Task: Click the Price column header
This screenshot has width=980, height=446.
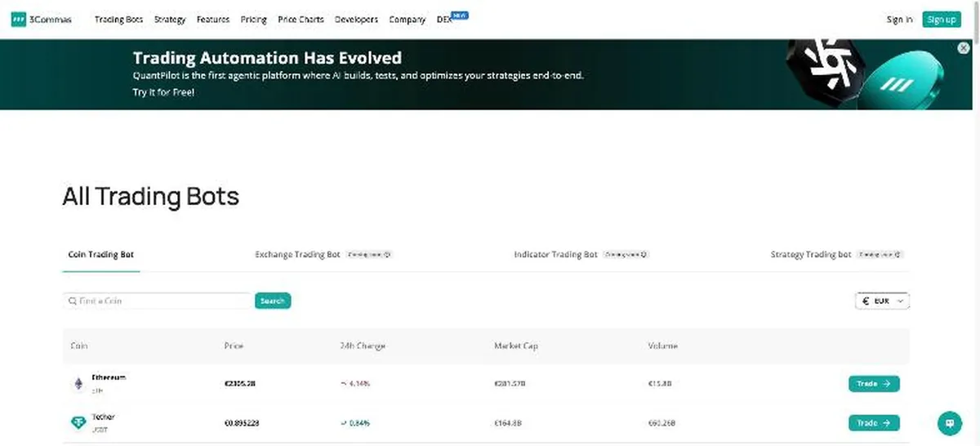Action: tap(234, 346)
